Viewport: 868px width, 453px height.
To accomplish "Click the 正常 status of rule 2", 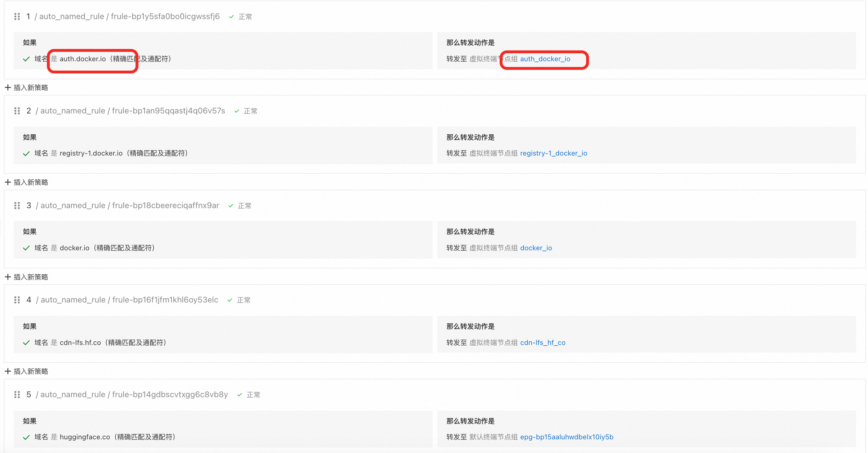I will (x=251, y=111).
